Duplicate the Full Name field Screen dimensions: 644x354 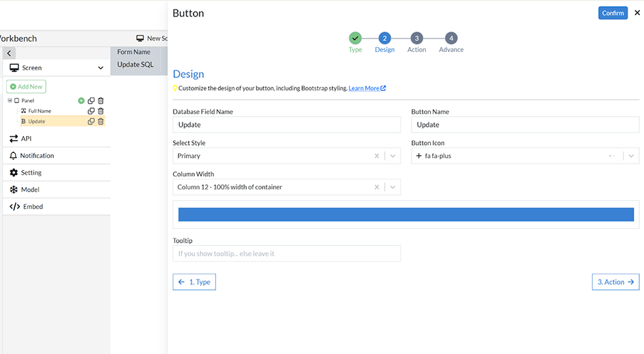91,111
